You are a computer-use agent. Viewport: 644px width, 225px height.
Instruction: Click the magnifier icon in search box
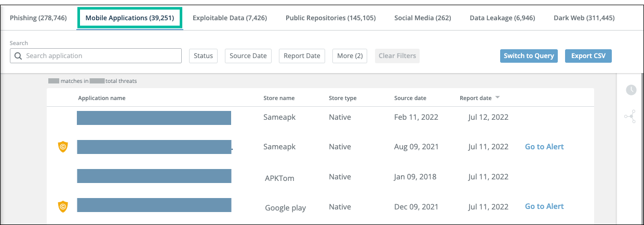tap(18, 56)
